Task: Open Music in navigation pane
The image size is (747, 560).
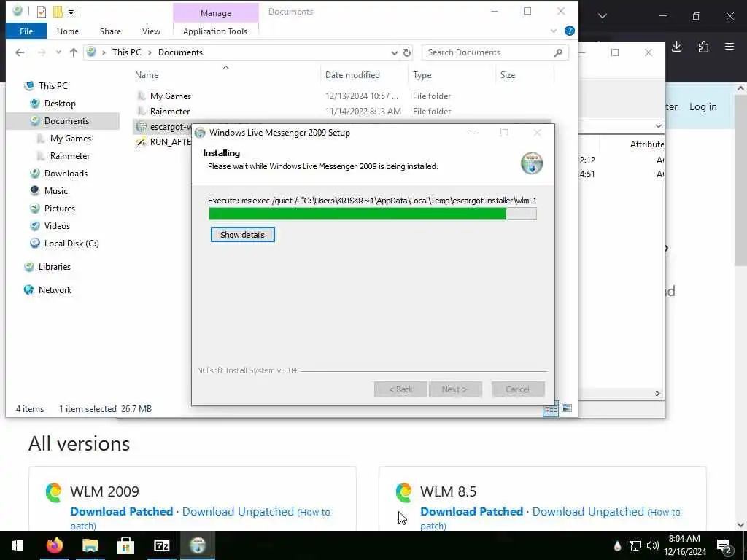Action: coord(56,191)
